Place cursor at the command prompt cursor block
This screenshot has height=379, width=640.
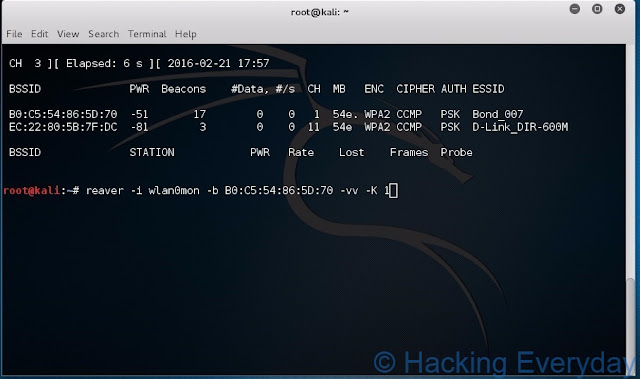(393, 191)
